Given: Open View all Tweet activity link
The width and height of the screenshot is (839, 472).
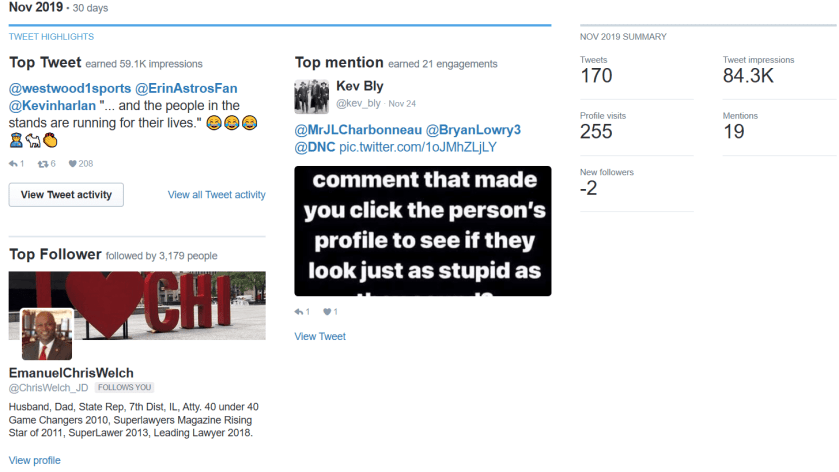Looking at the screenshot, I should (x=217, y=195).
